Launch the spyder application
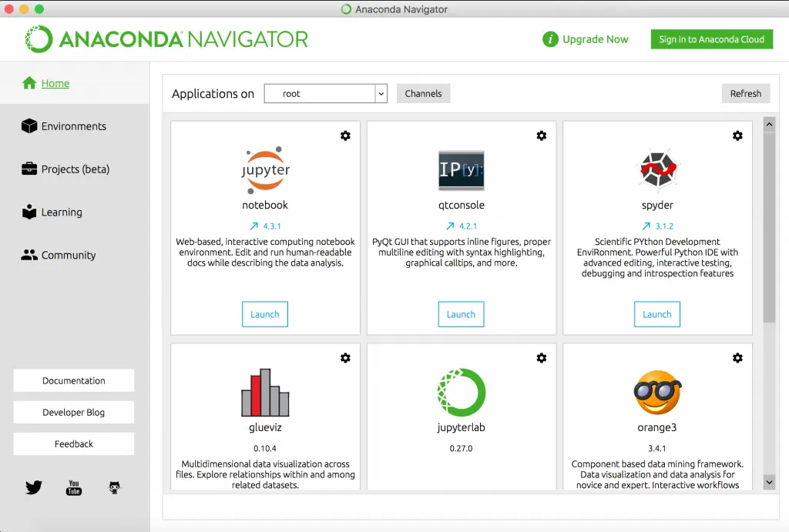The height and width of the screenshot is (532, 789). coord(657,314)
